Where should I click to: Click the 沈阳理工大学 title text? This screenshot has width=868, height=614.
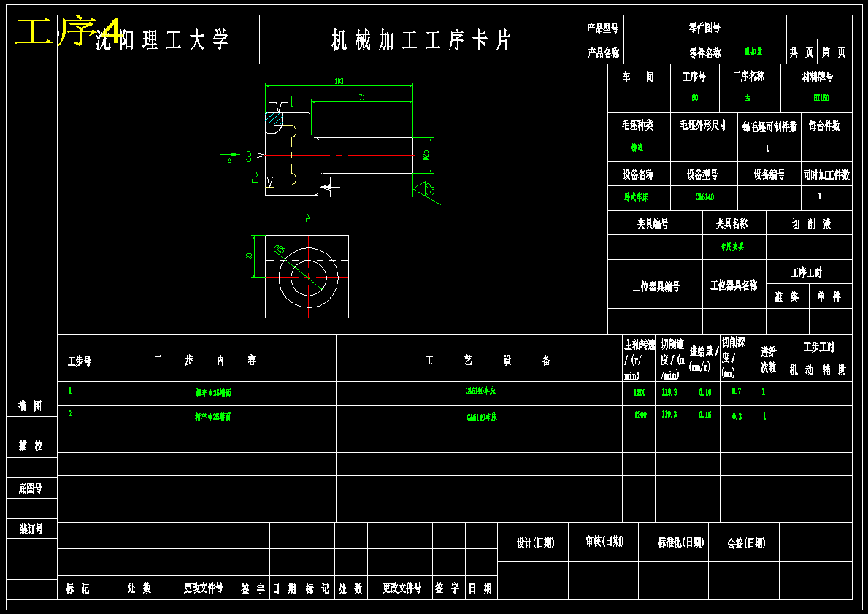(x=161, y=40)
